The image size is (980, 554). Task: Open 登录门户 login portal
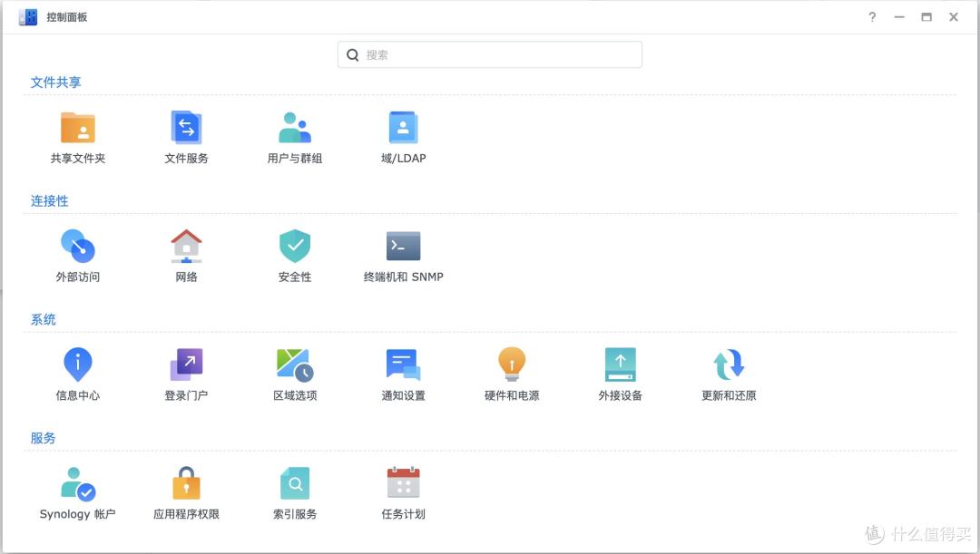[186, 364]
